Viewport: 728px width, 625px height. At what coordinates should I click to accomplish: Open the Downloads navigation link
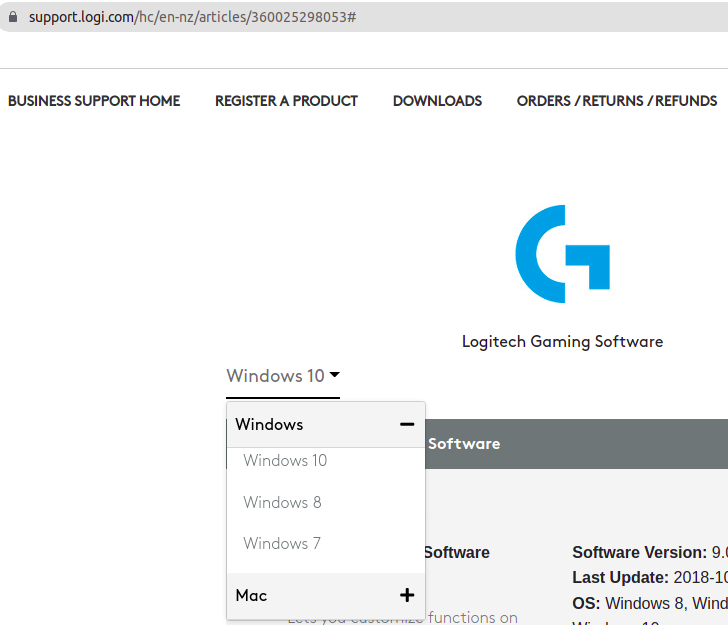coord(437,101)
